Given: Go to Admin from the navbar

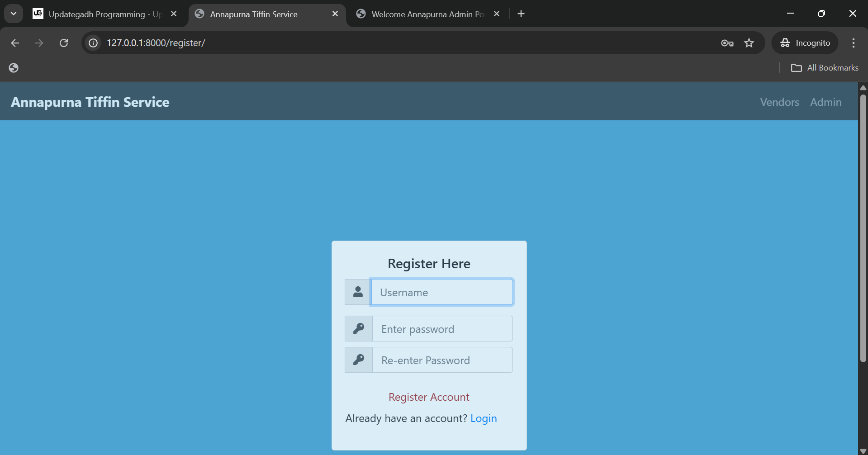Looking at the screenshot, I should coord(825,102).
